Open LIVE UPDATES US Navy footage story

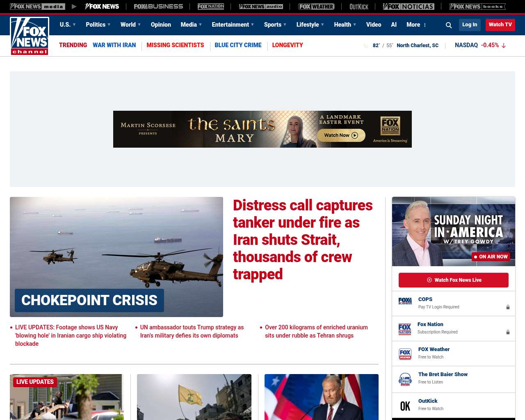point(71,336)
